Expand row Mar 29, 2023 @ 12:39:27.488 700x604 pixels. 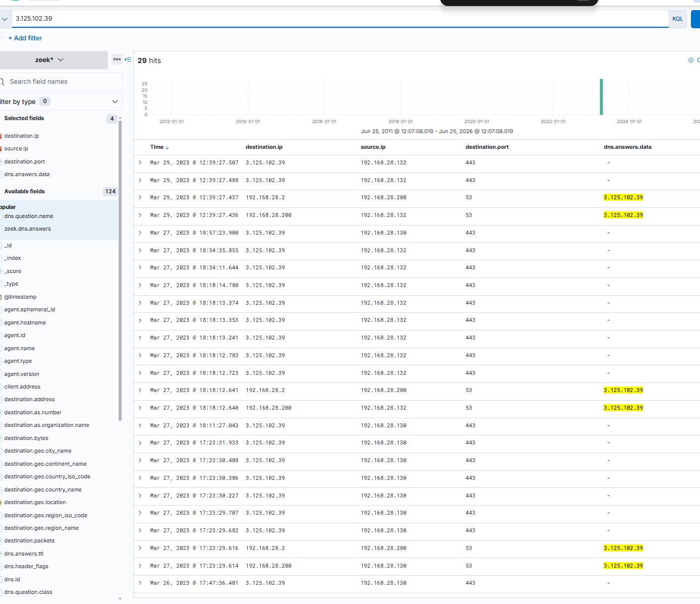(140, 180)
